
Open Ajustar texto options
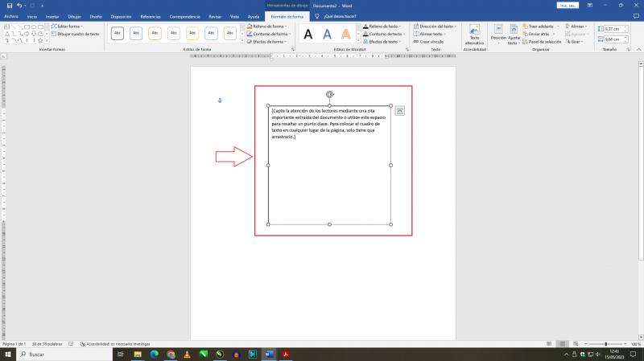click(x=514, y=35)
